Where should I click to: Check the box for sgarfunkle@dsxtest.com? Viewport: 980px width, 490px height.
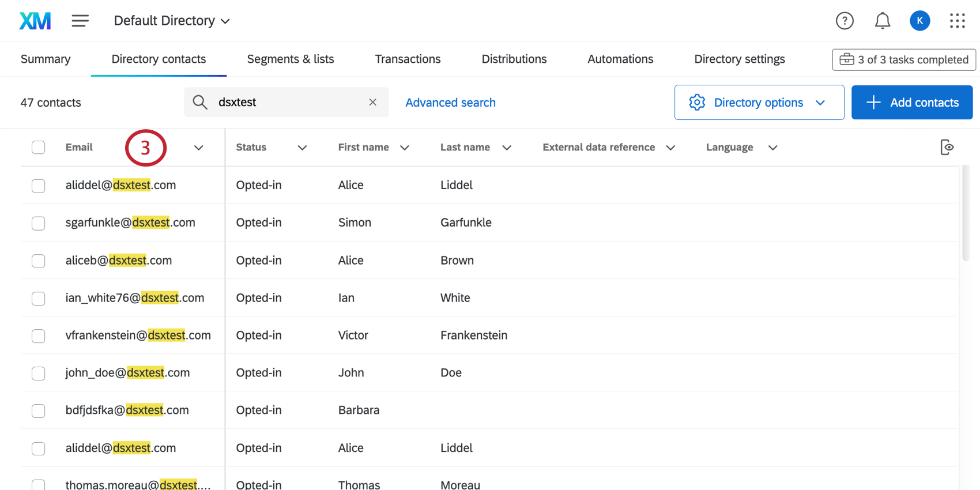coord(39,223)
